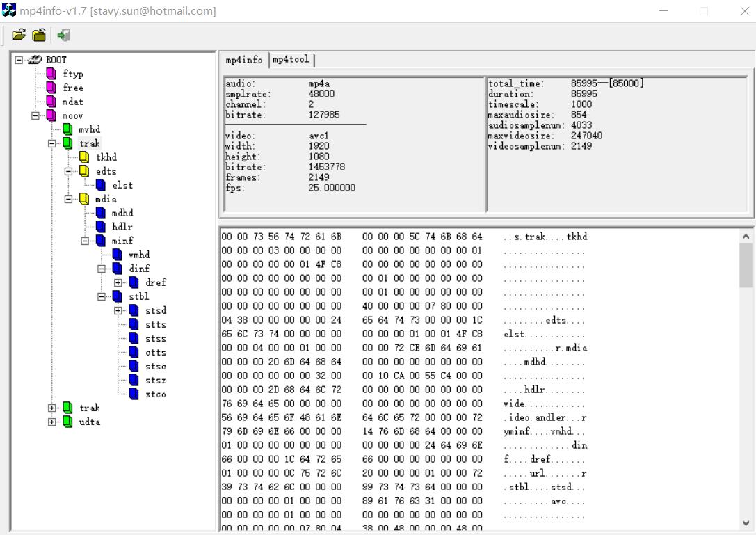Click the yellow icon next to mdia
The image size is (756, 535).
coord(84,199)
